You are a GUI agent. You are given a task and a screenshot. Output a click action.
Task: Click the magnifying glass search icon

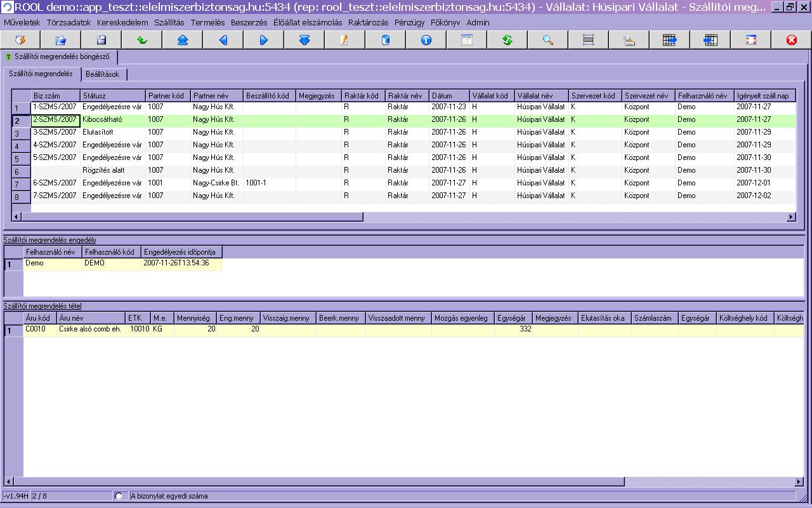pyautogui.click(x=548, y=40)
